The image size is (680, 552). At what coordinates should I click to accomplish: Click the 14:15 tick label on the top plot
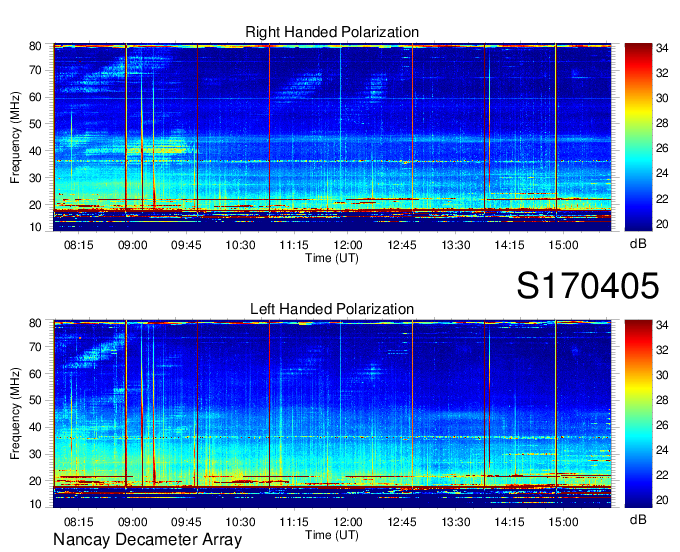(x=510, y=245)
